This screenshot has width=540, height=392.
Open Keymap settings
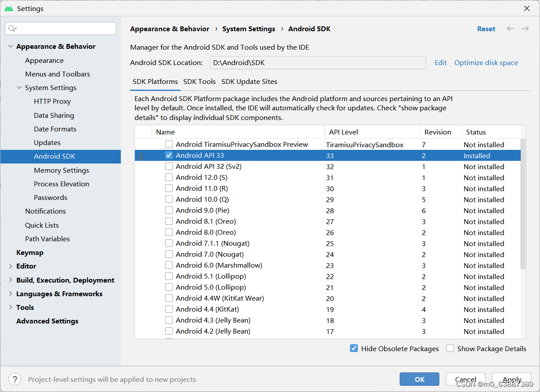pos(30,253)
